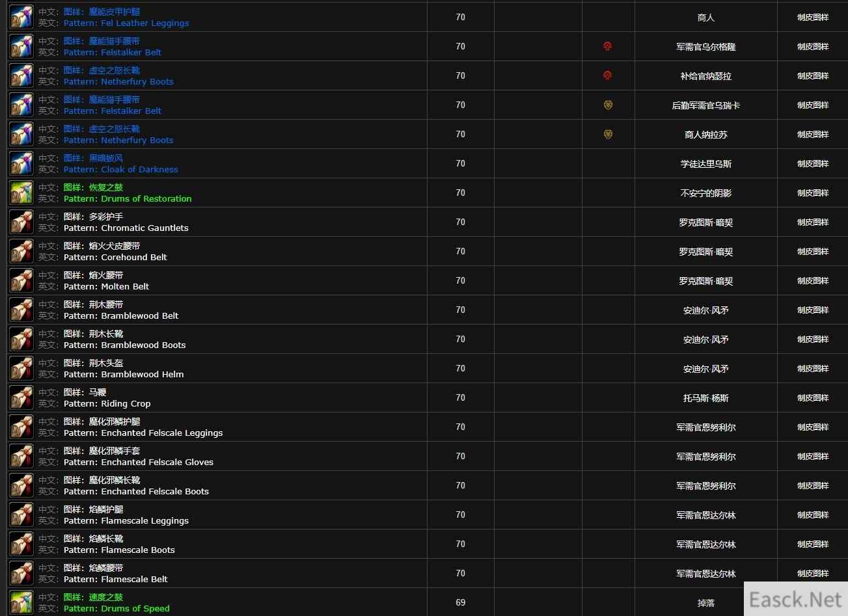Click the Bramblewood Boots pattern icon

(21, 339)
